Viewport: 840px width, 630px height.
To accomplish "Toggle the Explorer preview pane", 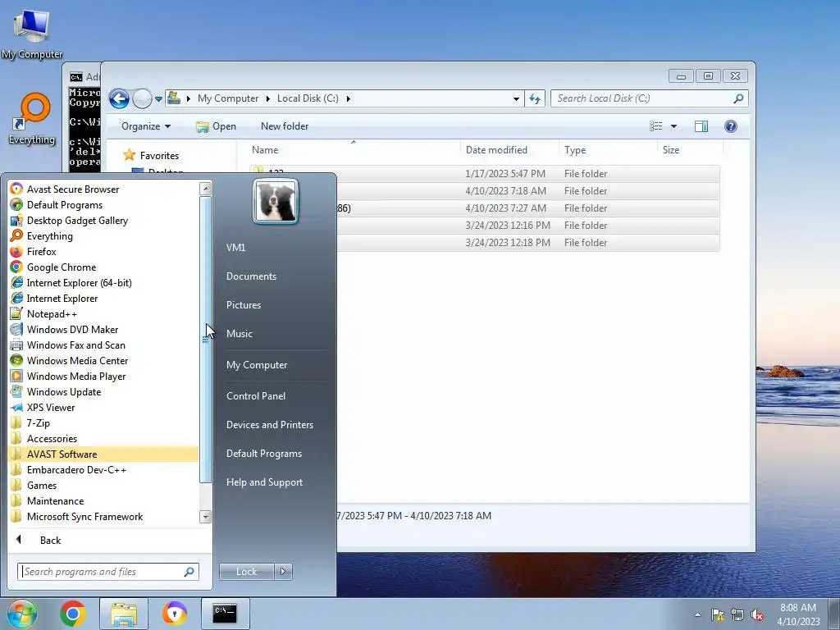I will 701,126.
